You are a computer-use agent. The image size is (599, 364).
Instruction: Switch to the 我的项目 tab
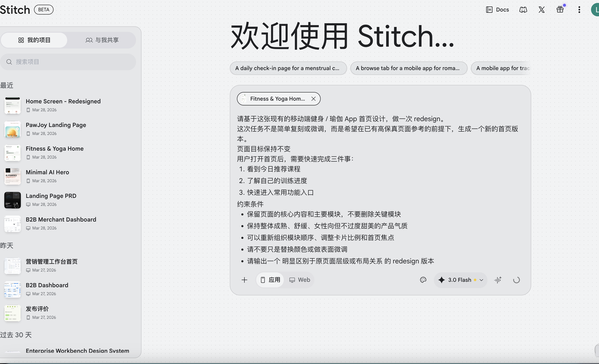tap(34, 40)
